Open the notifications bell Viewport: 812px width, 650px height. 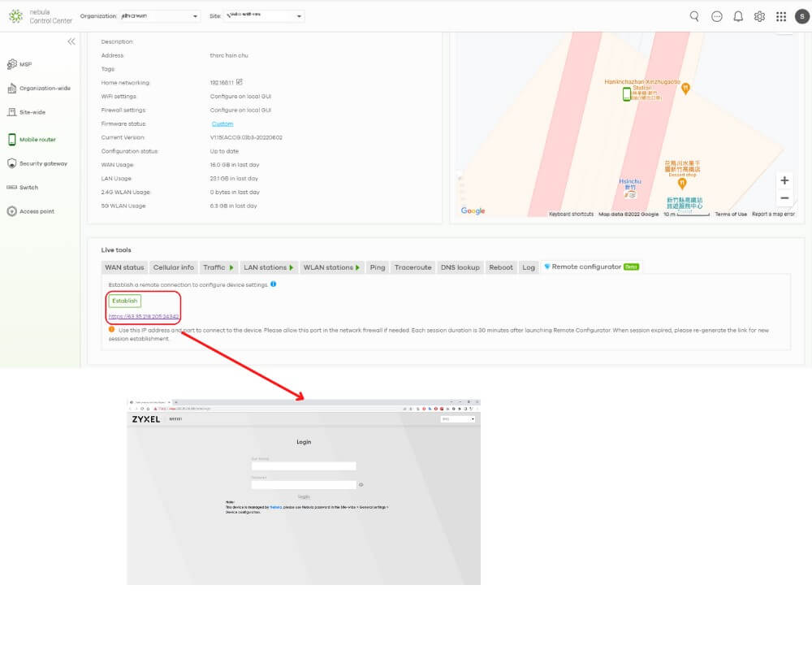[x=738, y=16]
